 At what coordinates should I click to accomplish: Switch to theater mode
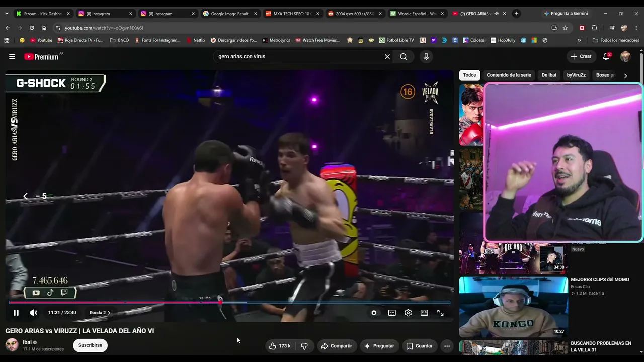(x=424, y=313)
